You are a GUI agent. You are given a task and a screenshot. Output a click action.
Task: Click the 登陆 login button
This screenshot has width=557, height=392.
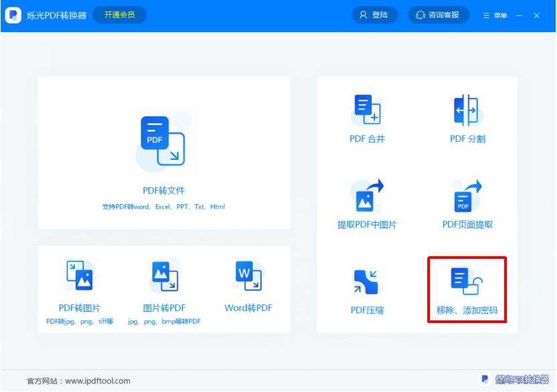(374, 15)
